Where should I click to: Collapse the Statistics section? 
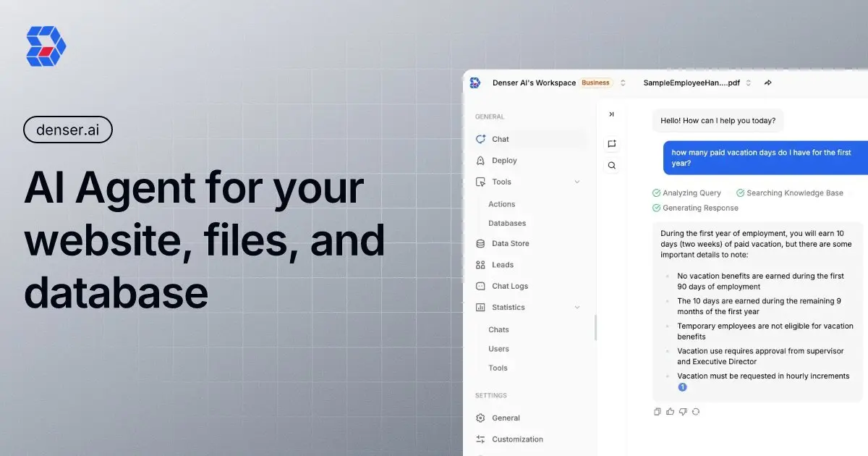576,307
